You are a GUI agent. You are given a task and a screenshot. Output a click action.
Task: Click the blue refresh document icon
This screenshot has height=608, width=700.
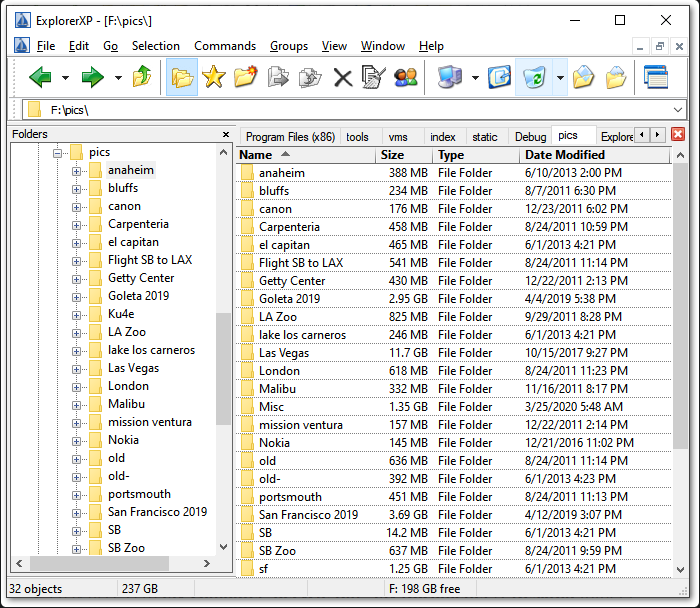pos(499,77)
